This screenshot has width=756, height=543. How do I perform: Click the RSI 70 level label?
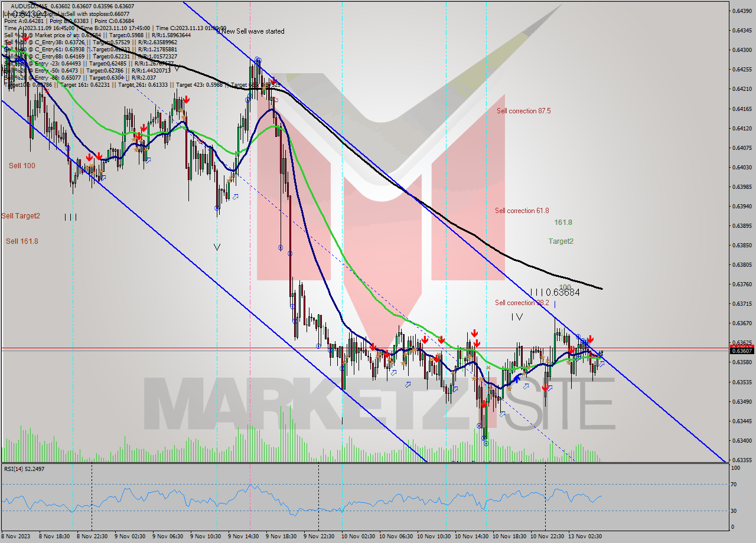[735, 484]
